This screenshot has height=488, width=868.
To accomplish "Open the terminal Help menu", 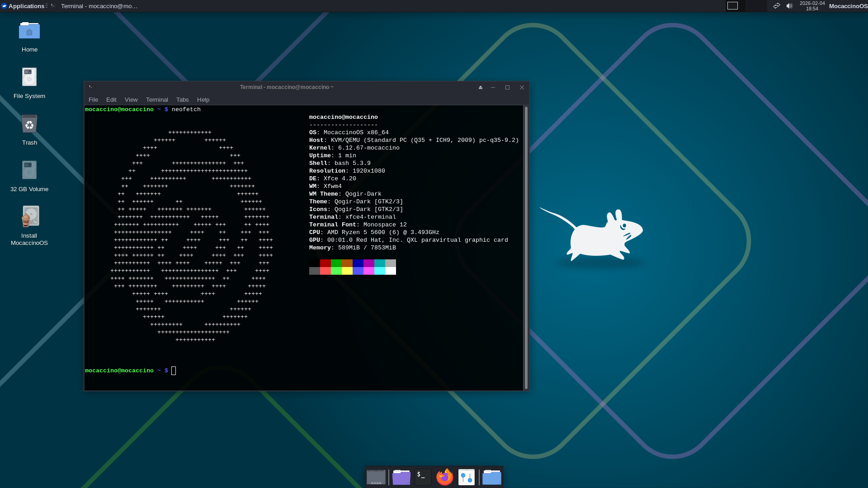I will [203, 99].
